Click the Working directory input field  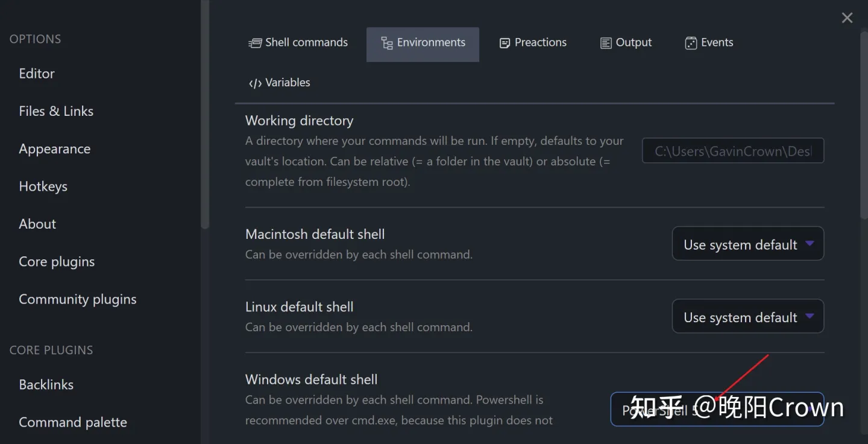(732, 151)
